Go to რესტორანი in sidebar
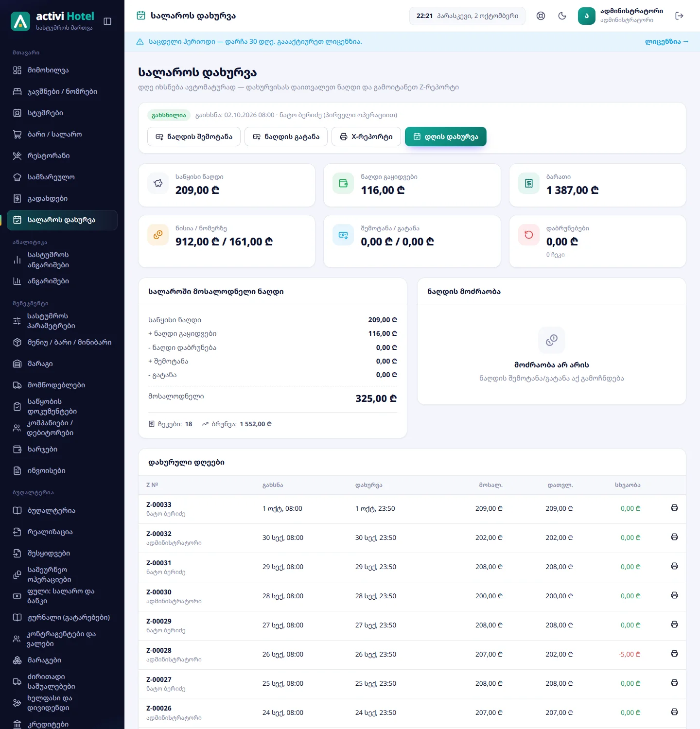 click(62, 156)
